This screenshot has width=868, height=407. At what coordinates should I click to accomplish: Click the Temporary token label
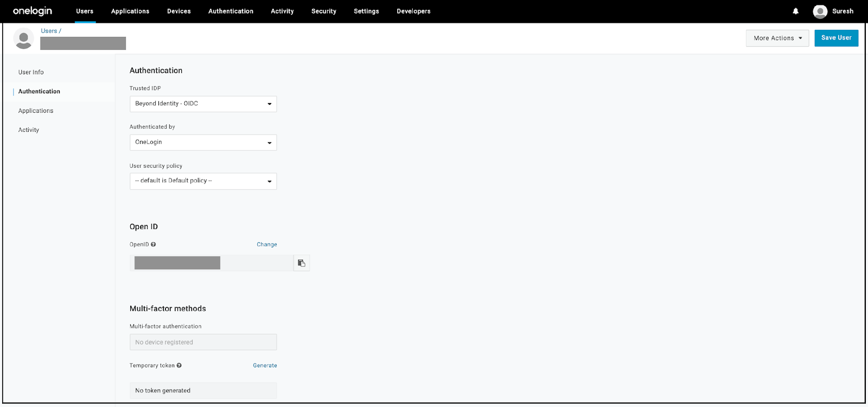(152, 366)
